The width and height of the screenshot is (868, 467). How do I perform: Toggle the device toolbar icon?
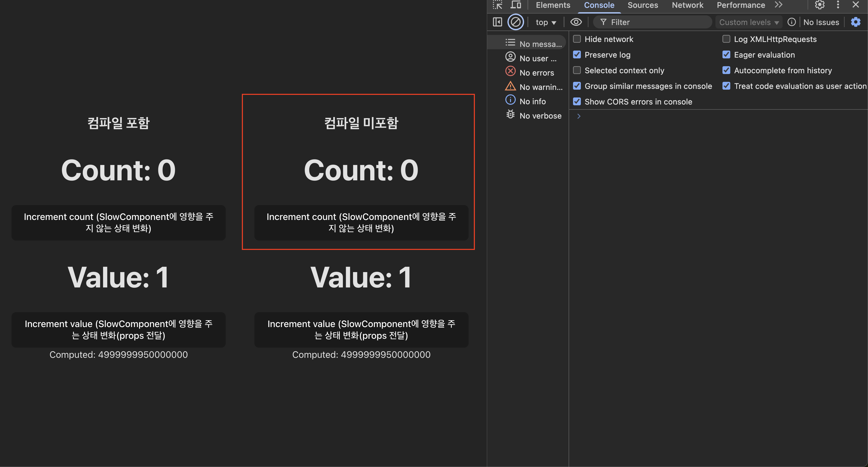[515, 5]
